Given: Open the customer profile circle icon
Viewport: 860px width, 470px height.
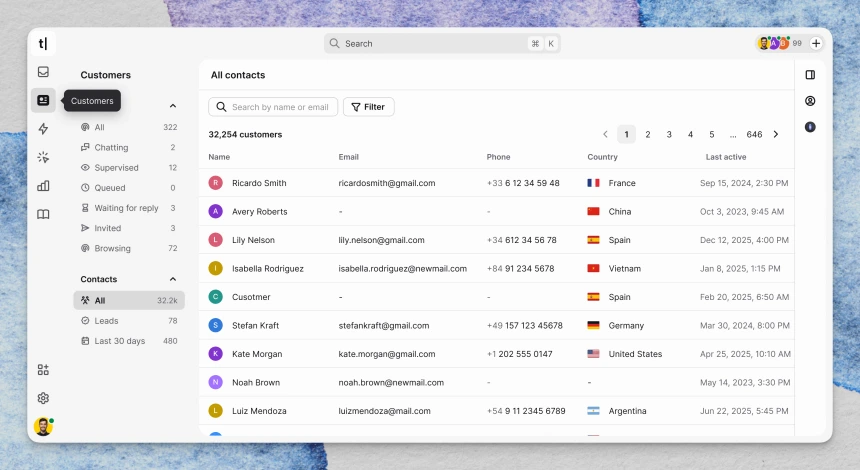Looking at the screenshot, I should pos(810,101).
